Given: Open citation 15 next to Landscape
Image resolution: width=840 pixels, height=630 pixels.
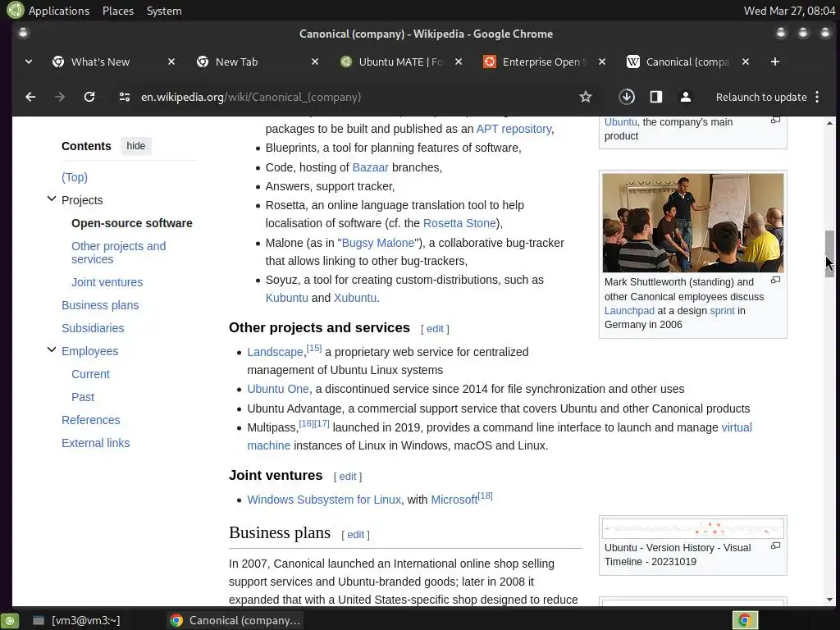Looking at the screenshot, I should tap(314, 348).
